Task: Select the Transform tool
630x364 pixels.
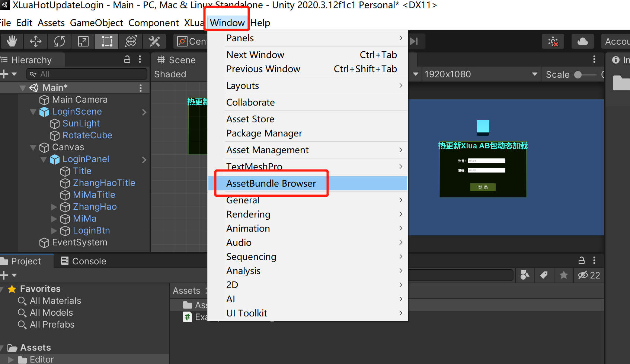Action: click(131, 41)
